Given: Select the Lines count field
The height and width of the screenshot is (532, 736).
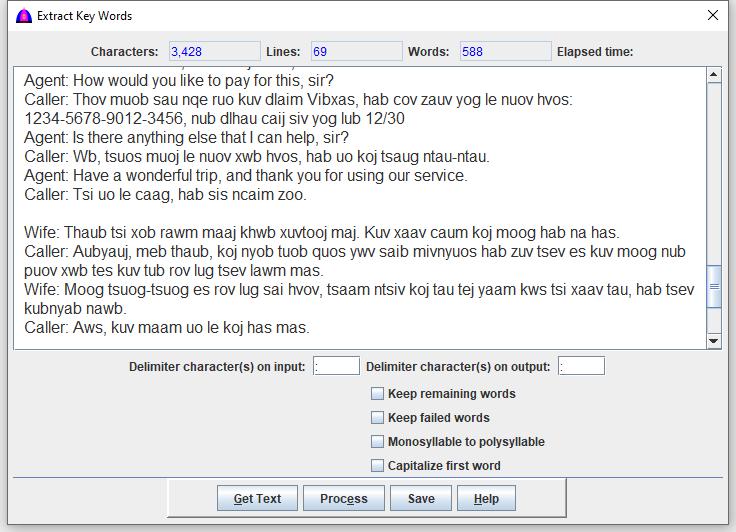Looking at the screenshot, I should pyautogui.click(x=355, y=52).
